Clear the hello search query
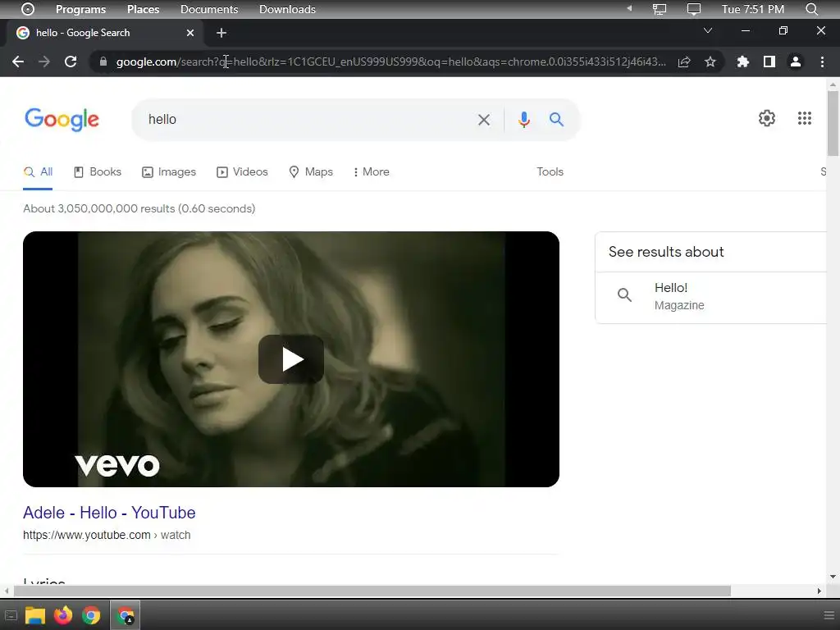Screen dimensions: 840x630 point(484,120)
